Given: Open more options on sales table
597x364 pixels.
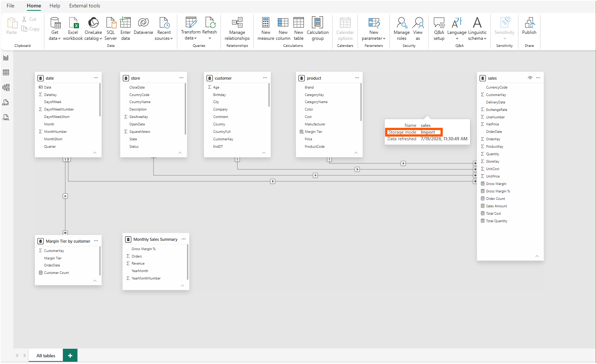Looking at the screenshot, I should (x=538, y=78).
